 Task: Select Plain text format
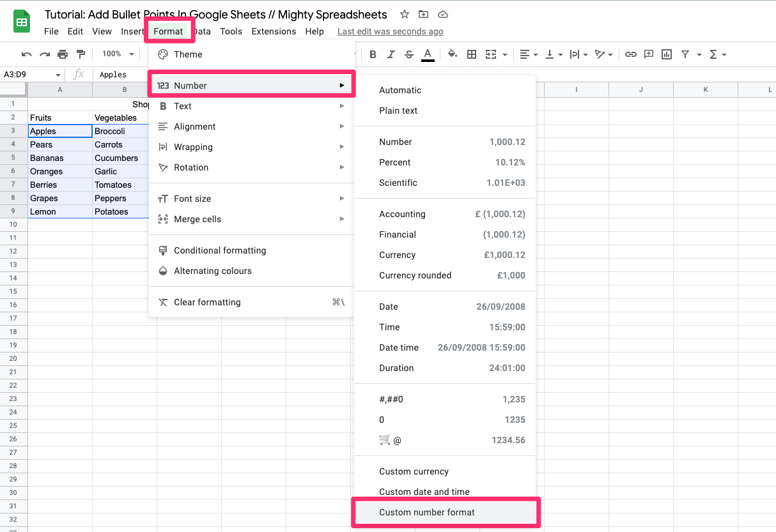tap(446, 110)
